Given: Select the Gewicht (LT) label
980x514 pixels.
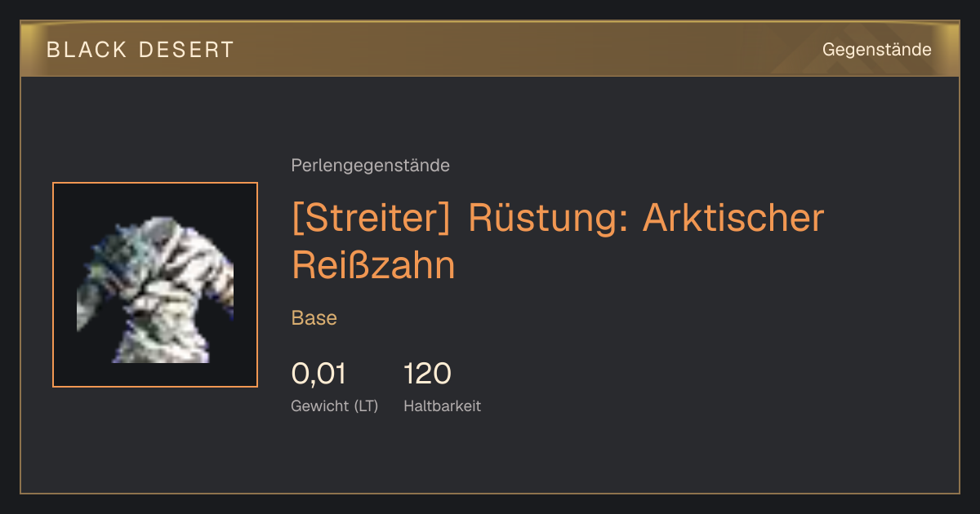Looking at the screenshot, I should [335, 406].
